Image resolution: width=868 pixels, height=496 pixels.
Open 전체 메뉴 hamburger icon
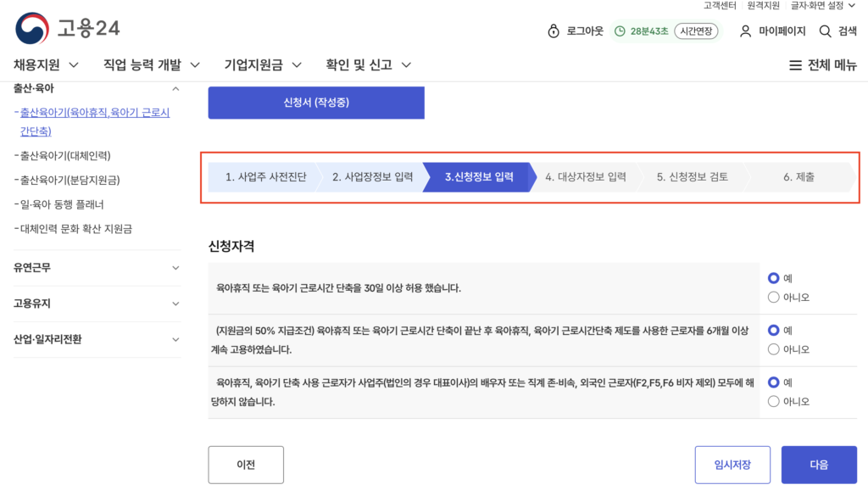pyautogui.click(x=795, y=65)
